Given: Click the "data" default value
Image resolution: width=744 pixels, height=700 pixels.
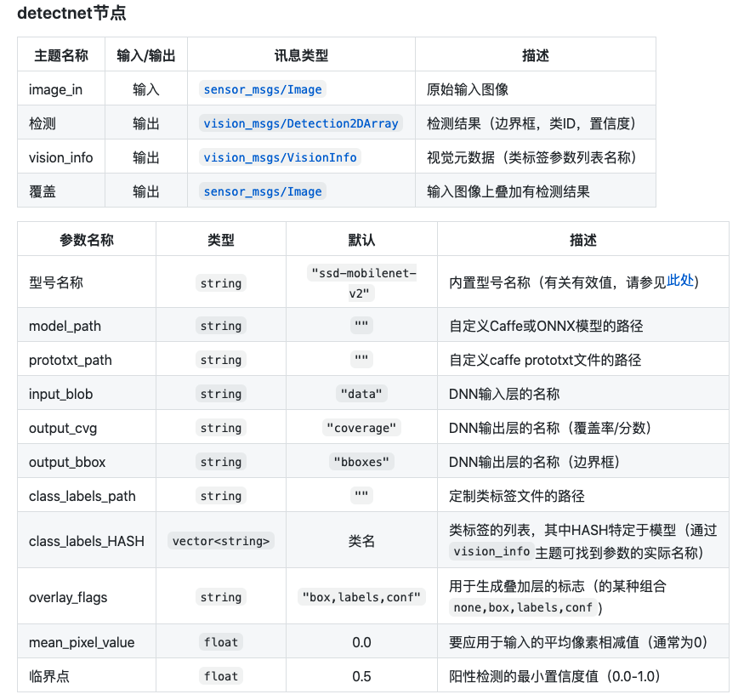Looking at the screenshot, I should pyautogui.click(x=361, y=394).
